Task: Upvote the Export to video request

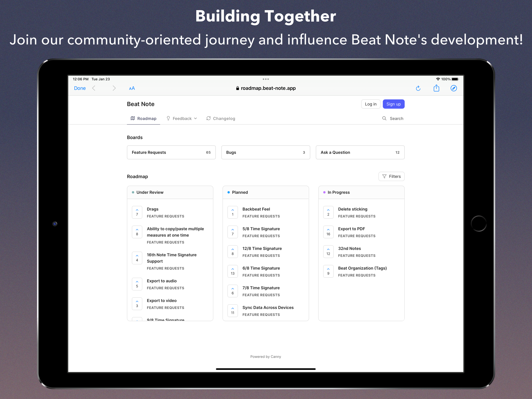Action: click(137, 304)
